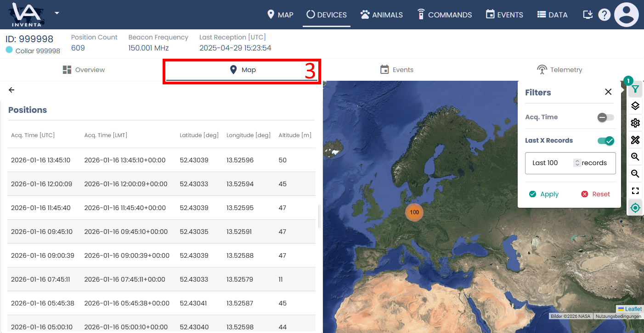Open the map layers icon

[x=635, y=106]
